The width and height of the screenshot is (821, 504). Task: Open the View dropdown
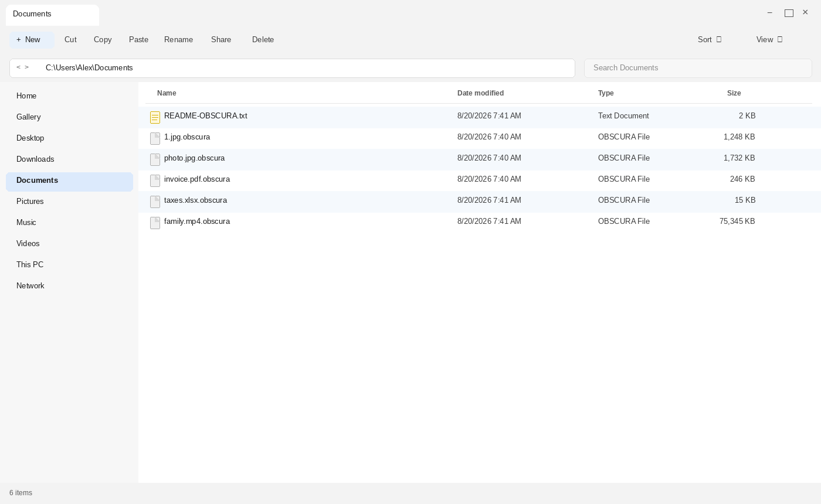pyautogui.click(x=769, y=40)
